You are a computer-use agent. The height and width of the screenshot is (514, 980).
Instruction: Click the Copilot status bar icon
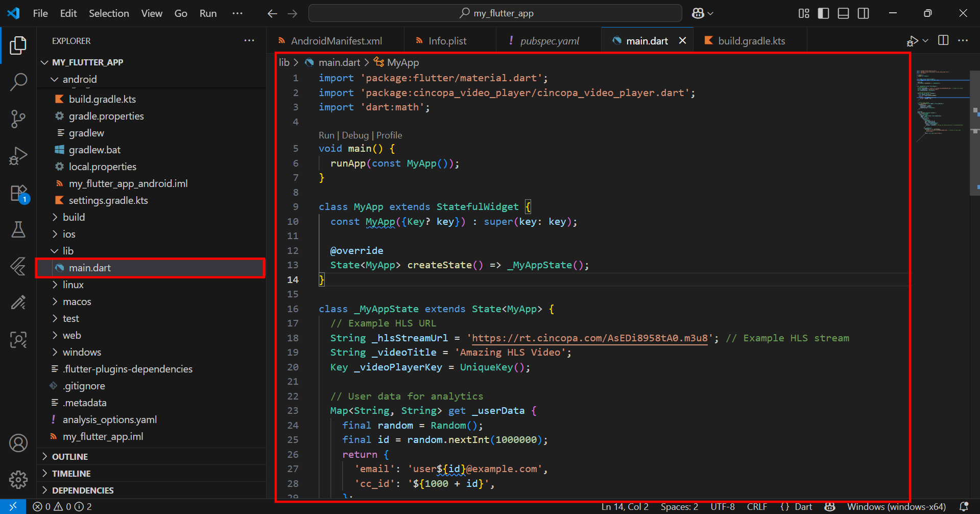(830, 506)
